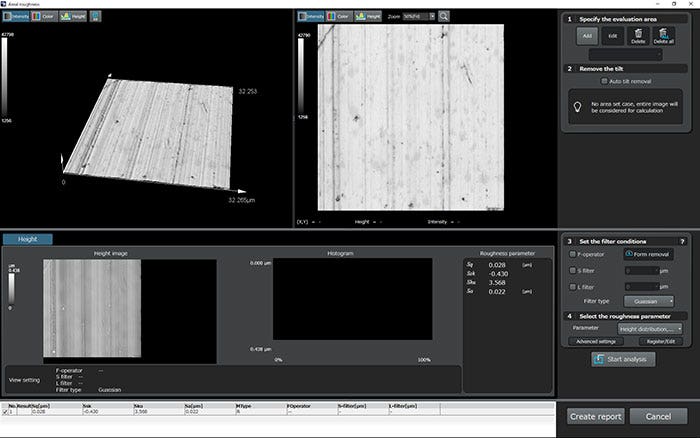Open the roughness Parameter dropdown
This screenshot has width=700, height=438.
tap(650, 328)
